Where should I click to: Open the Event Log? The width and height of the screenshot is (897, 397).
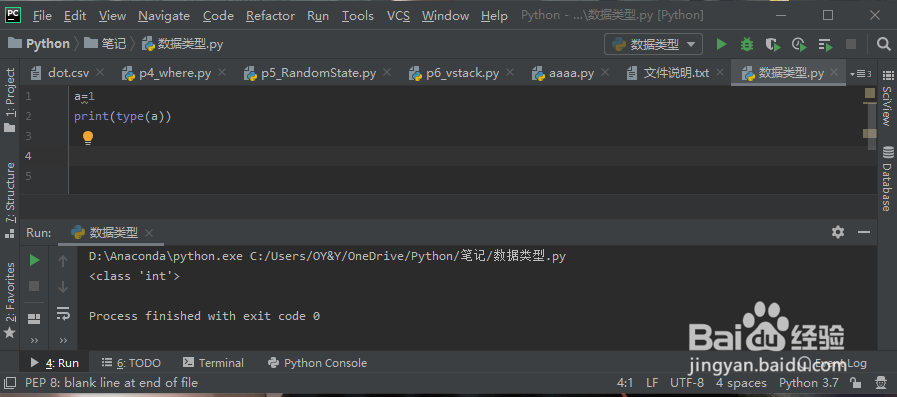[832, 363]
